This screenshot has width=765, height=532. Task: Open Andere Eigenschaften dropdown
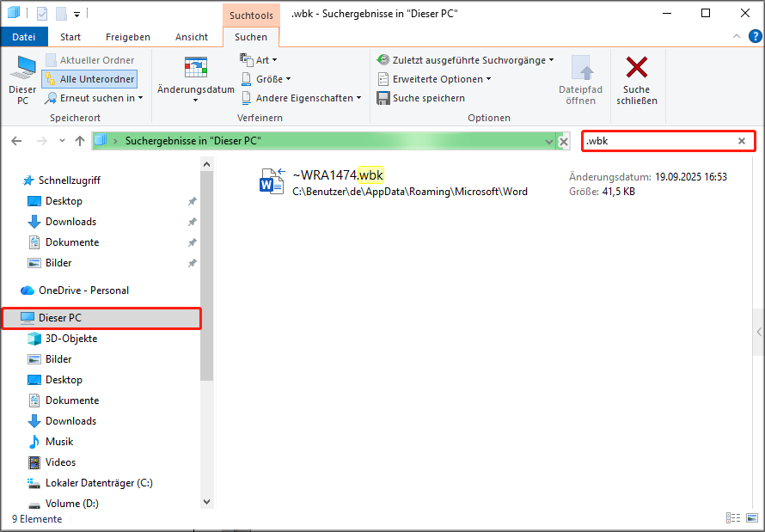302,98
